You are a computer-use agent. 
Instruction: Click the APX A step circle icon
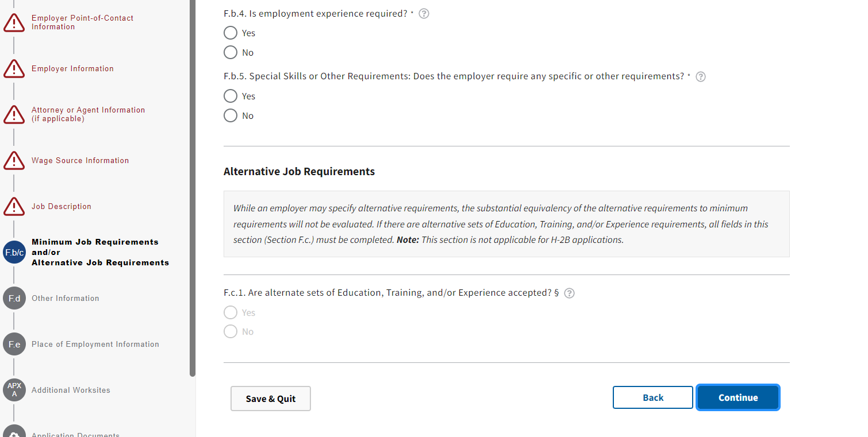[x=14, y=390]
